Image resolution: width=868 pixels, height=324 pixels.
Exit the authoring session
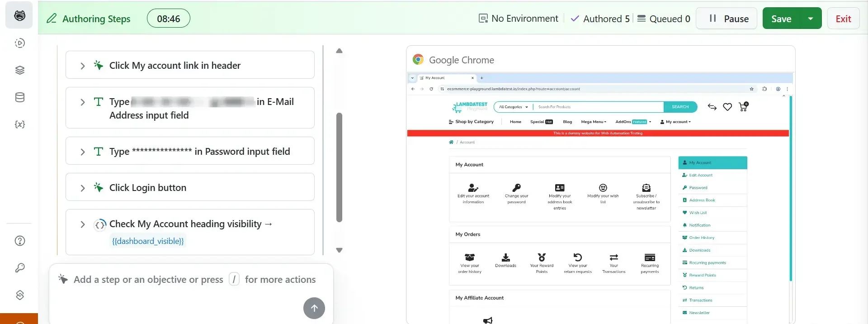tap(843, 19)
